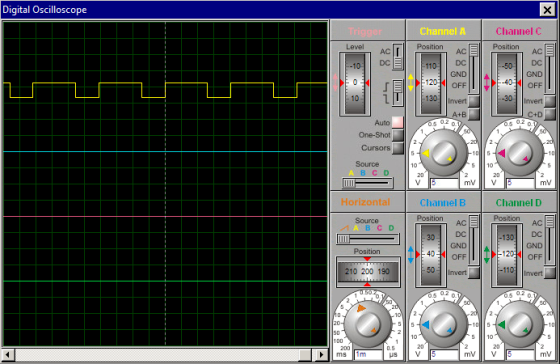
Task: Click the Trigger AC/DC coupling switch
Action: [x=398, y=57]
